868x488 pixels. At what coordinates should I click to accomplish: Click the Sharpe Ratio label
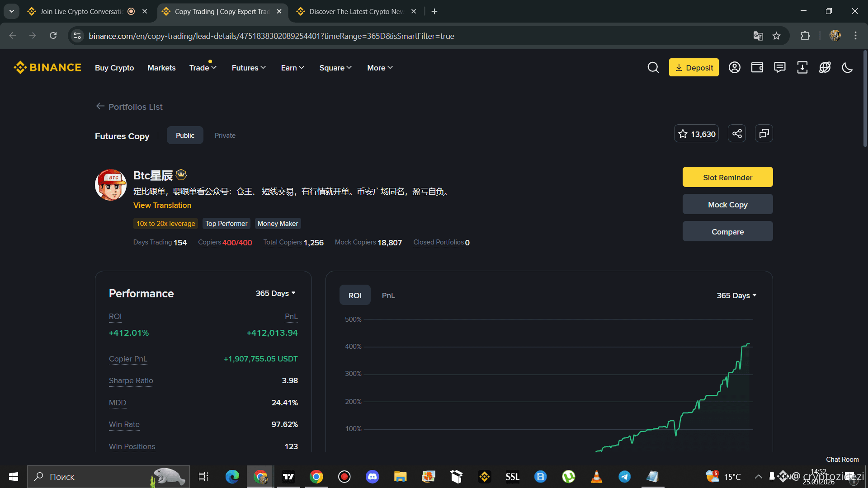(x=131, y=380)
